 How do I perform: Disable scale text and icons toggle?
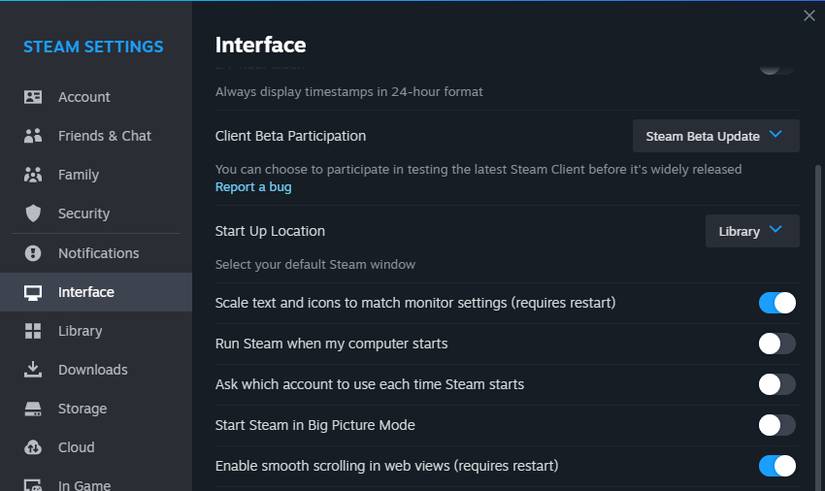click(x=777, y=303)
